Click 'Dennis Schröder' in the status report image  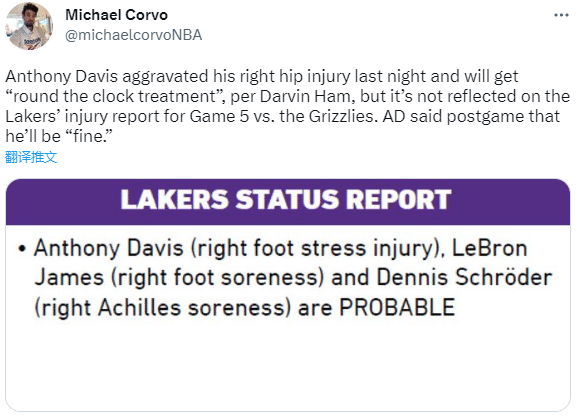click(464, 277)
